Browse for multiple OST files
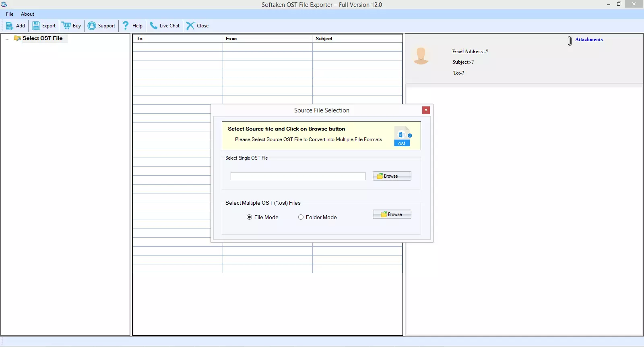Image resolution: width=644 pixels, height=347 pixels. click(392, 214)
